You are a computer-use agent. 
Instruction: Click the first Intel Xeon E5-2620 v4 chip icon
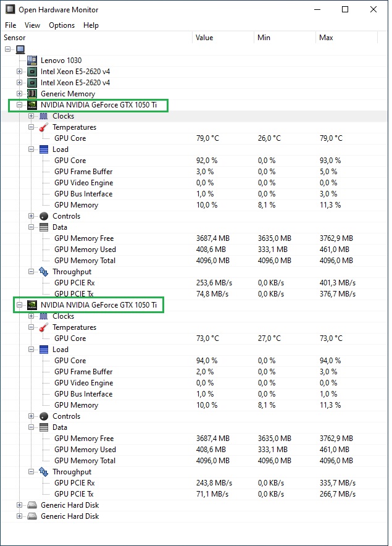32,72
